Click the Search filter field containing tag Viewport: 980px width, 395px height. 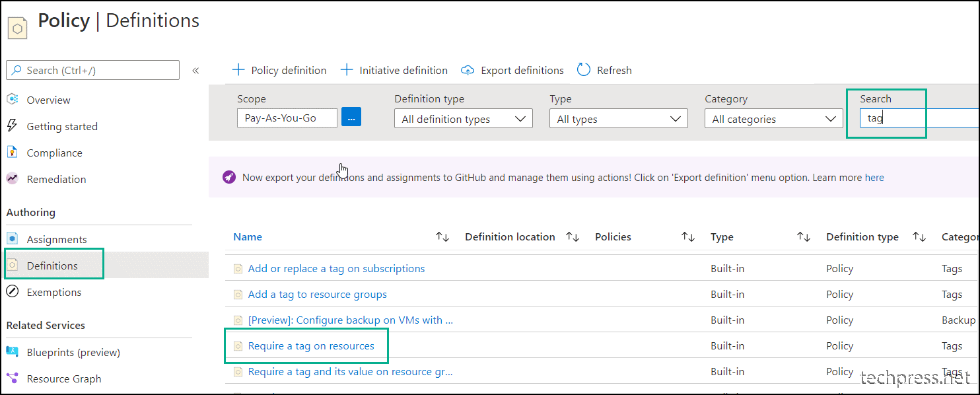[x=919, y=118]
